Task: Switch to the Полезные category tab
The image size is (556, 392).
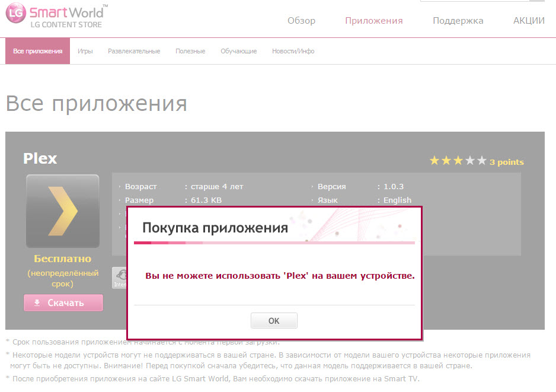Action: coord(190,51)
